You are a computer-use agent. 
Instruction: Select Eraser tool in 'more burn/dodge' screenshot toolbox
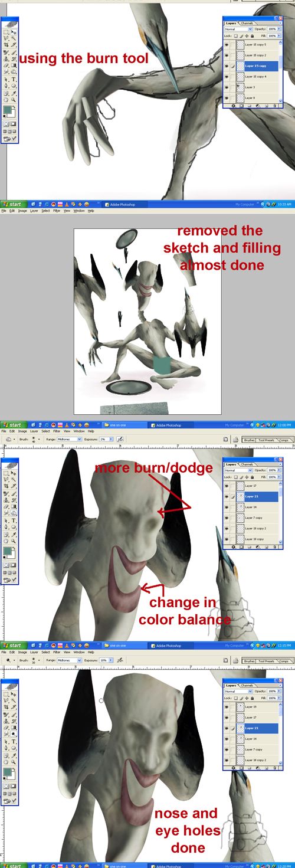(x=6, y=506)
